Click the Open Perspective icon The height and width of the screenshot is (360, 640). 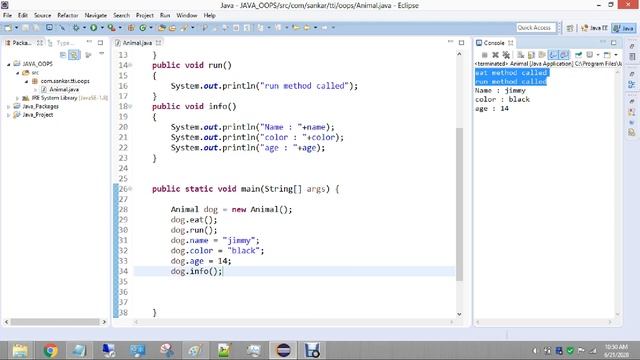[x=570, y=28]
